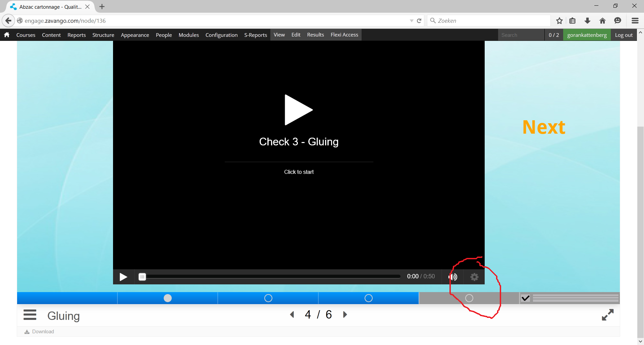Go to previous slide arrow
644x345 pixels.
[292, 315]
